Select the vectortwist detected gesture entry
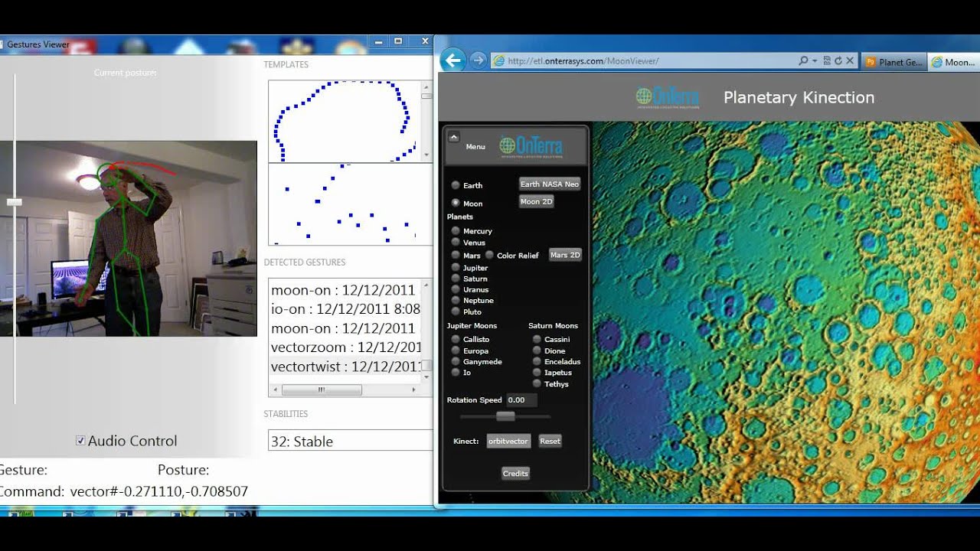 point(345,367)
